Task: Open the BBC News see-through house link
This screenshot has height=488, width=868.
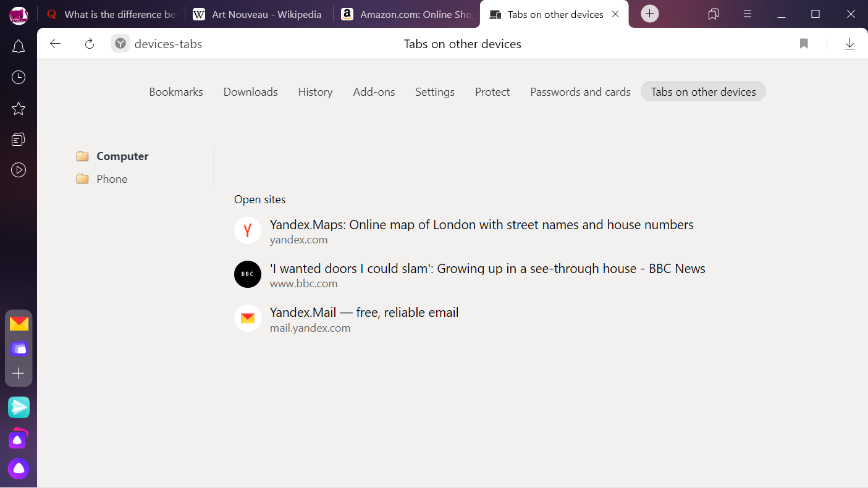Action: 487,269
